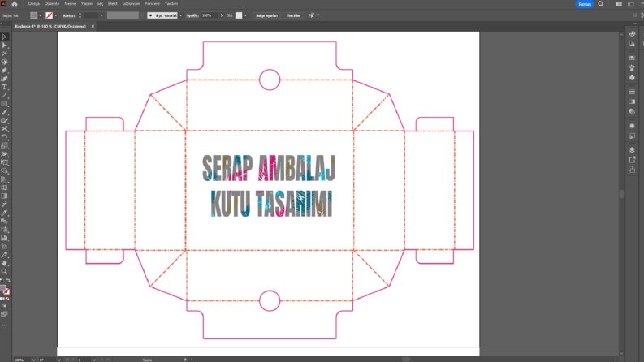
Task: Click the Kontur stroke label
Action: tap(69, 15)
